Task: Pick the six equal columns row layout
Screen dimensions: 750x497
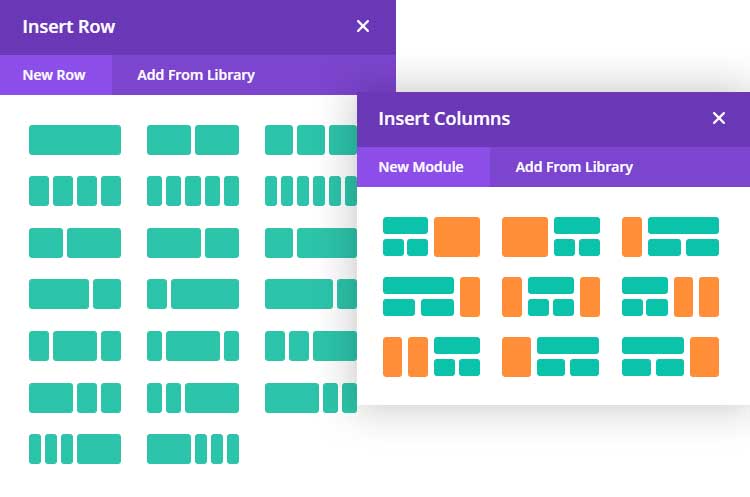Action: (311, 191)
